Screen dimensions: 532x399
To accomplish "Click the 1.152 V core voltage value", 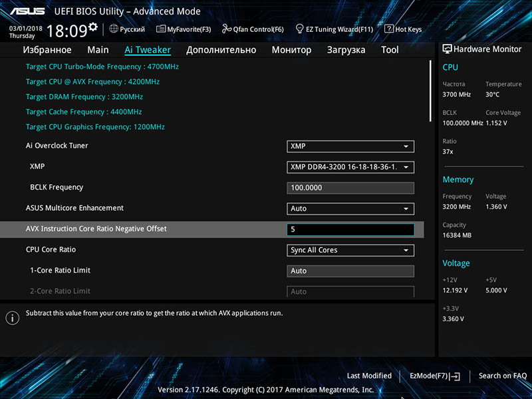I will click(496, 123).
